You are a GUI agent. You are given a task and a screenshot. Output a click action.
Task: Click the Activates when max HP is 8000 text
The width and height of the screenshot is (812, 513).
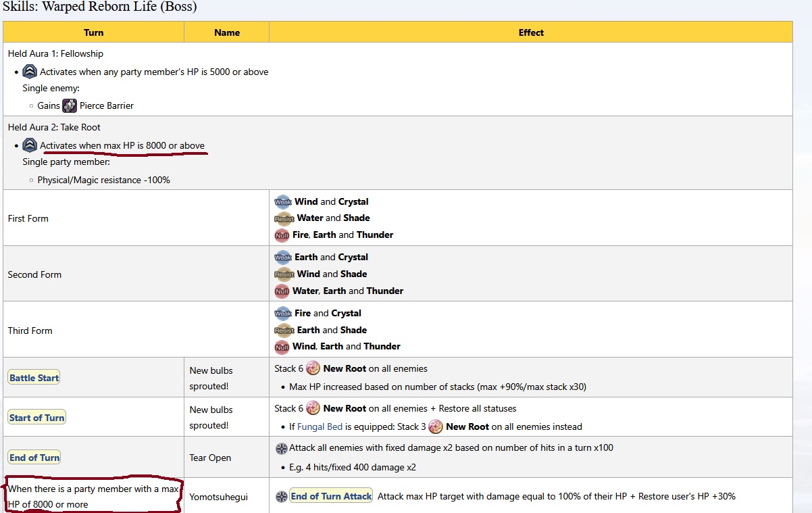pyautogui.click(x=122, y=145)
